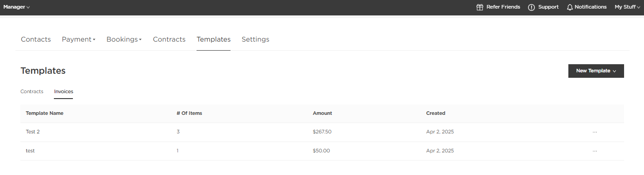The image size is (644, 175).
Task: Click the Template Name column header
Action: 44,113
